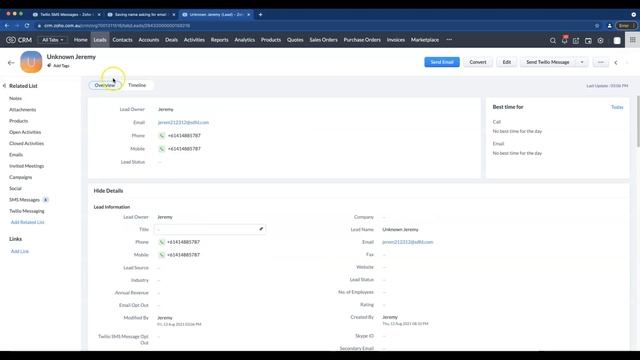Open the Reports module tab
Viewport: 640px width, 360px height.
point(220,40)
